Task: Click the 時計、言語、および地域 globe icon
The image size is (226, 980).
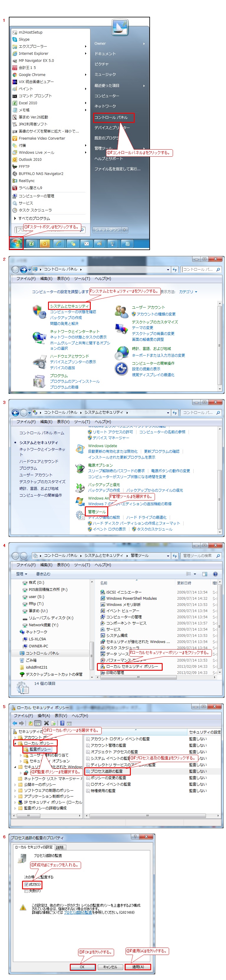Action: click(x=122, y=353)
